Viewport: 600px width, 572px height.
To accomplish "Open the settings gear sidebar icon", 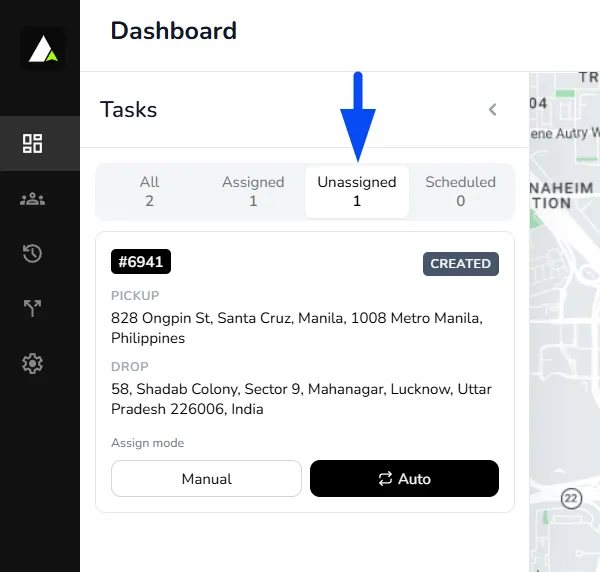I will (33, 363).
